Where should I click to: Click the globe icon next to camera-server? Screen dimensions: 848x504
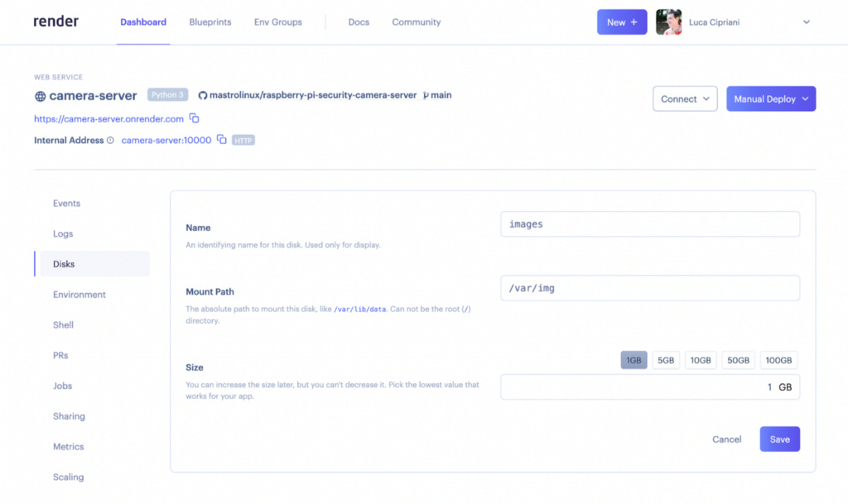click(40, 96)
